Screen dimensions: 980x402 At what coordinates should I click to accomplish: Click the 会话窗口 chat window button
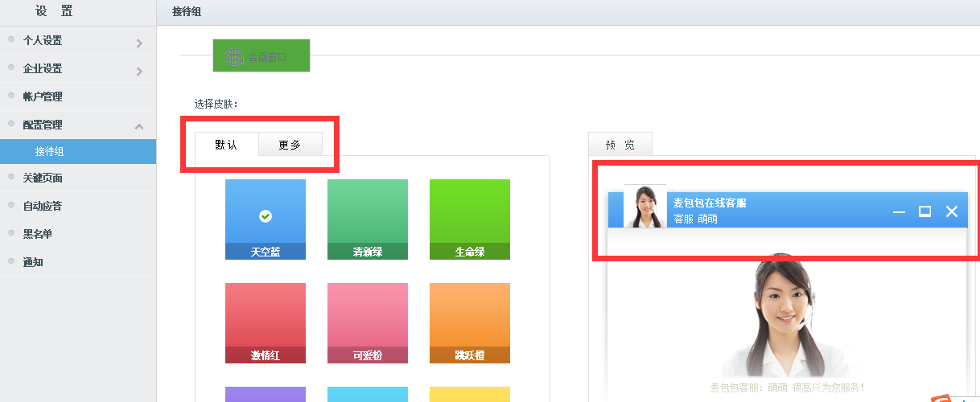click(x=261, y=55)
